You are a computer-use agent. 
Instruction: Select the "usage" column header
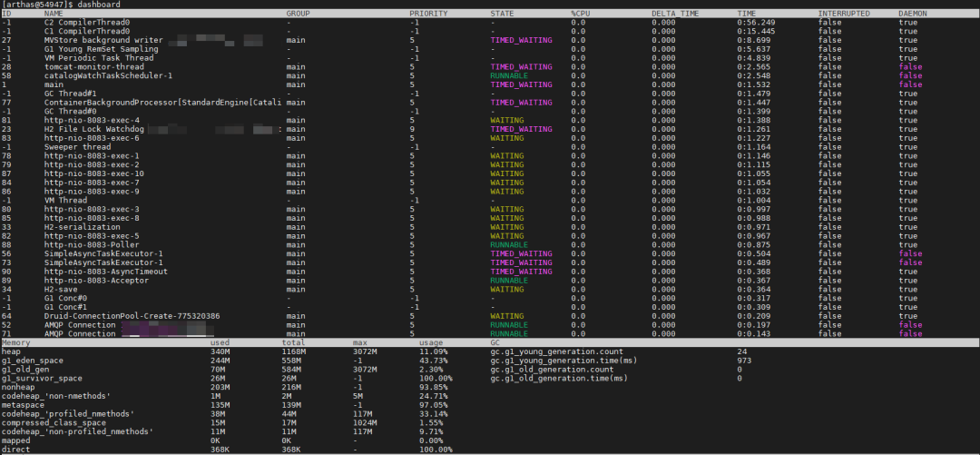pos(431,343)
